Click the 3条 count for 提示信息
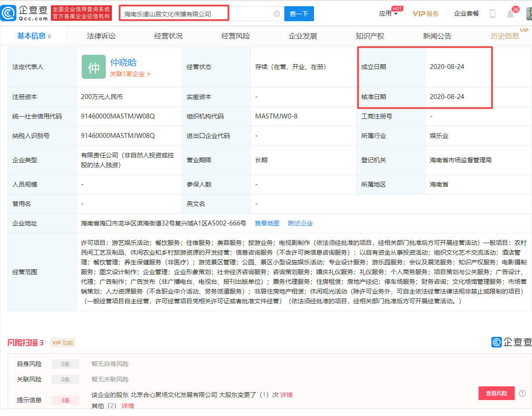Screen dimensions: 532x416 [65, 400]
